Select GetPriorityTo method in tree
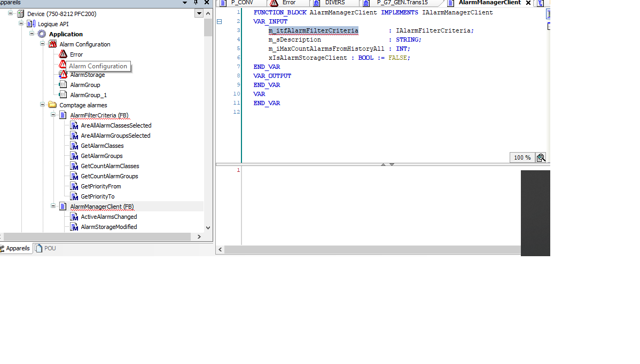The image size is (640, 364). (97, 196)
